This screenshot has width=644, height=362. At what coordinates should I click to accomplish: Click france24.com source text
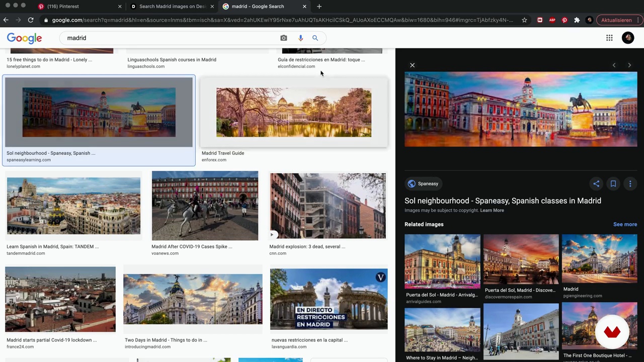point(20,347)
